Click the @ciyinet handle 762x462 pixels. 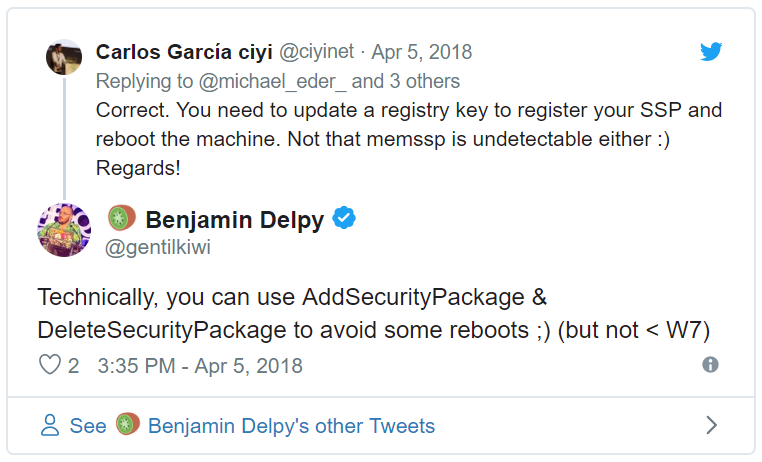tap(316, 51)
